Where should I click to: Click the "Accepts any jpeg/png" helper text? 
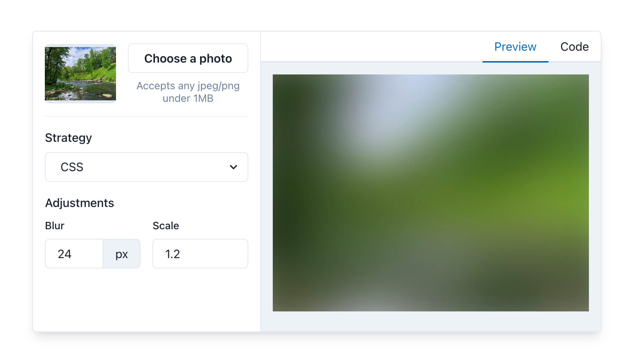(x=188, y=86)
